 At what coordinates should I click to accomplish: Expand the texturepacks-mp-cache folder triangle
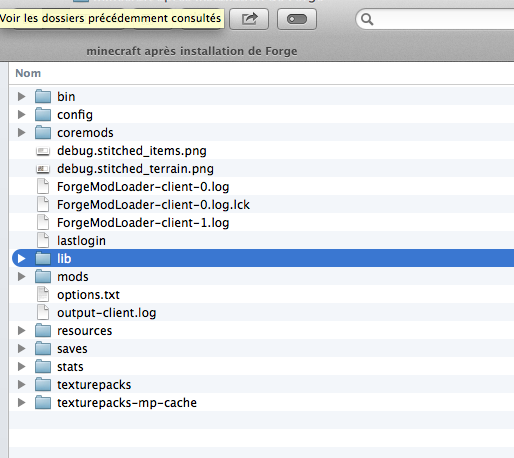point(22,403)
